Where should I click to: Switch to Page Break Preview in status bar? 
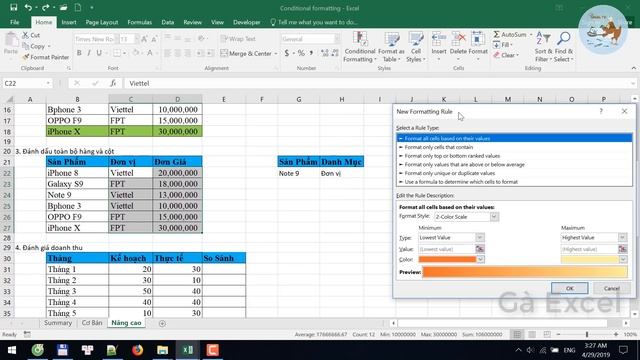[547, 334]
